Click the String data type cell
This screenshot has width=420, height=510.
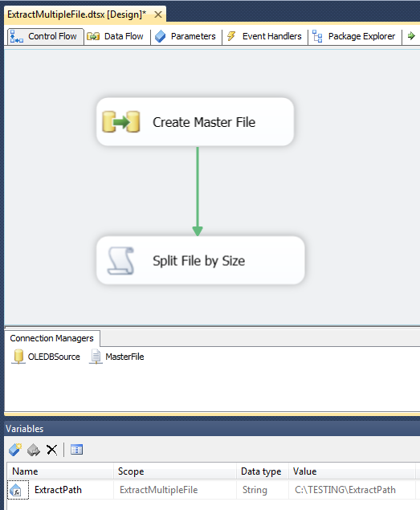pyautogui.click(x=263, y=490)
